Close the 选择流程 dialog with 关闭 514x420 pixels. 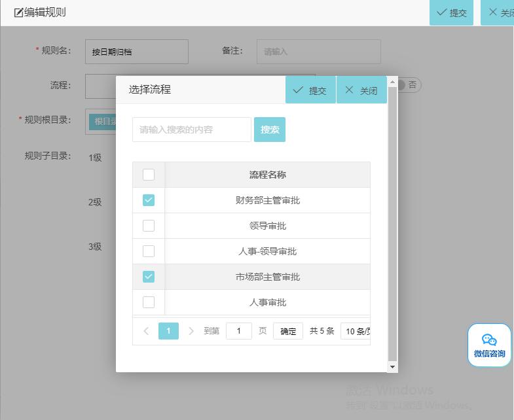pos(361,90)
